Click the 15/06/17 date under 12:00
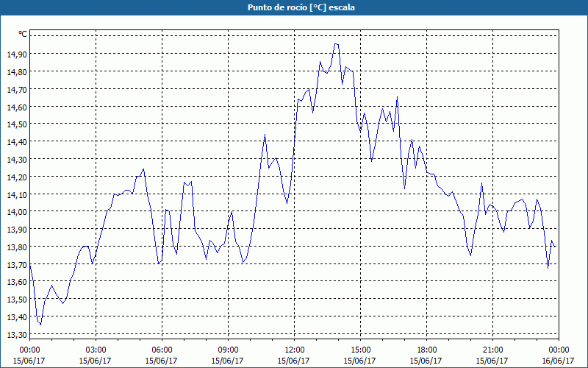The image size is (588, 368). (293, 361)
